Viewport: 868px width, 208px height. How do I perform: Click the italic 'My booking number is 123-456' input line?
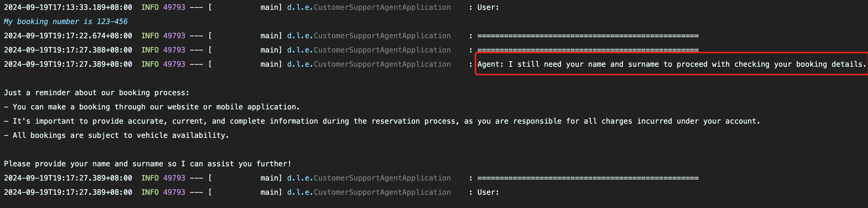pos(66,22)
